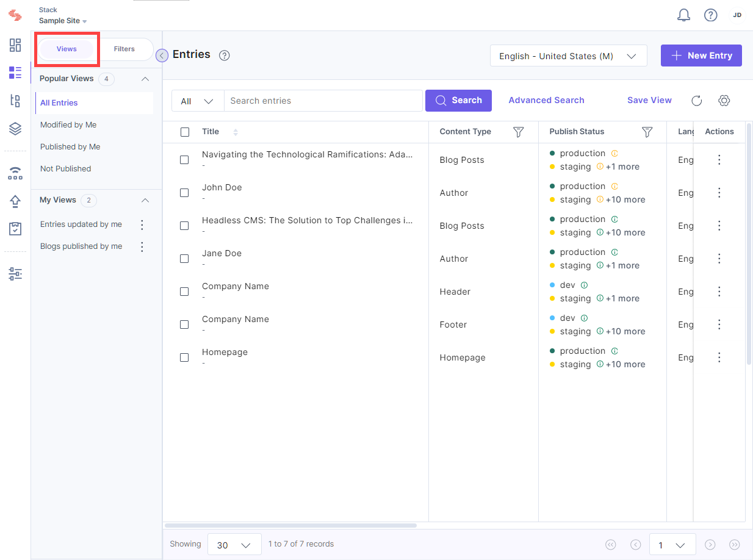Filter by Publish Status funnel icon
Image resolution: width=753 pixels, height=560 pixels.
click(647, 132)
